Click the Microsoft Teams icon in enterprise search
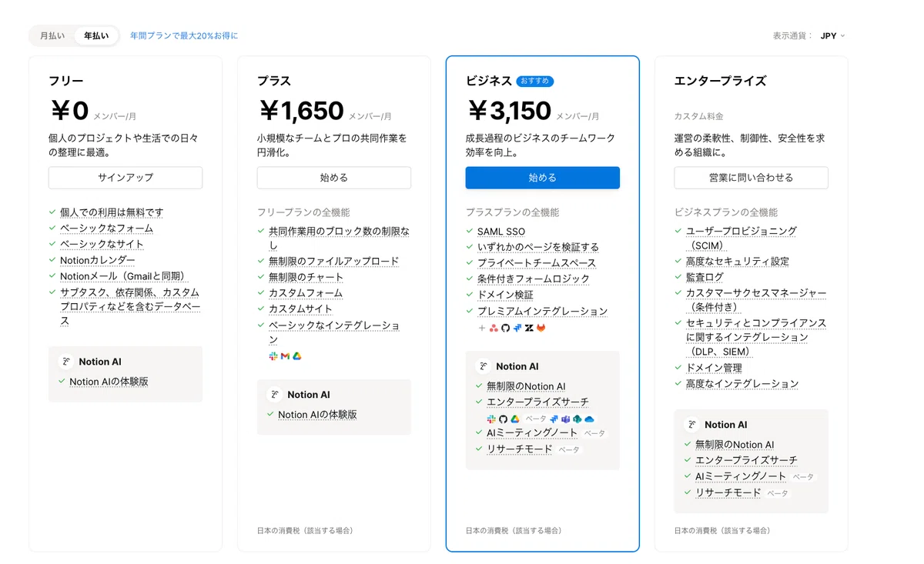 565,419
